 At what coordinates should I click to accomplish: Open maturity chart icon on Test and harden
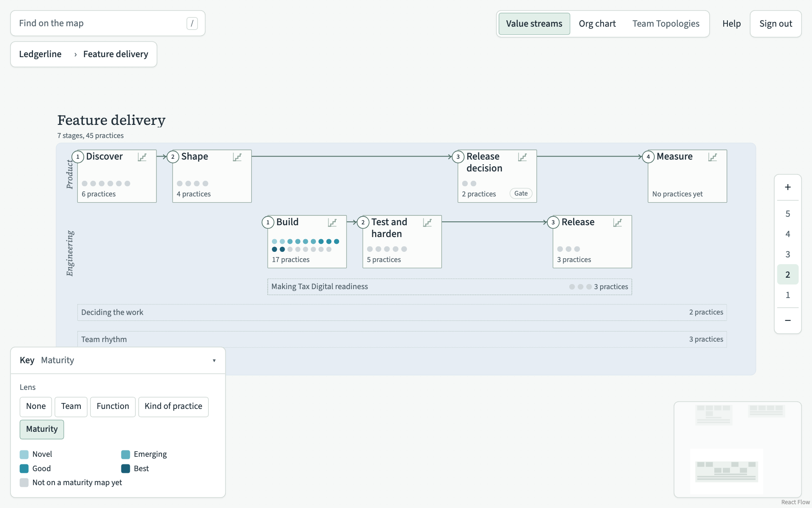tap(428, 223)
